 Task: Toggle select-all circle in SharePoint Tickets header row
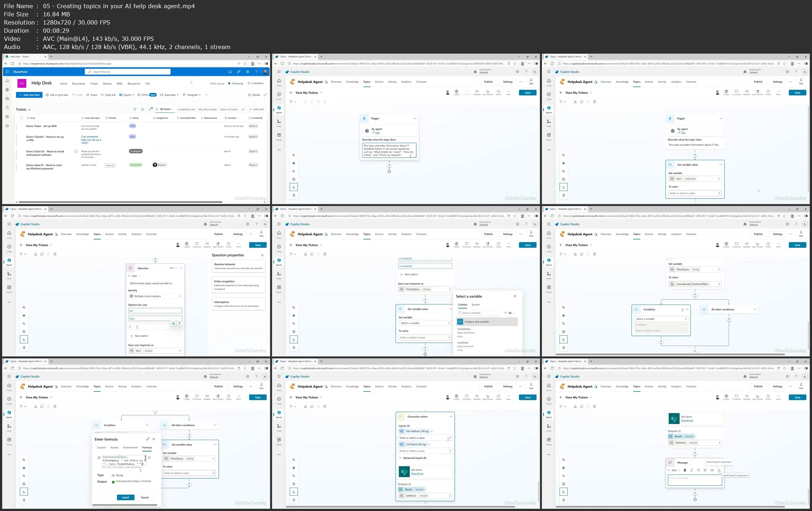pyautogui.click(x=21, y=118)
